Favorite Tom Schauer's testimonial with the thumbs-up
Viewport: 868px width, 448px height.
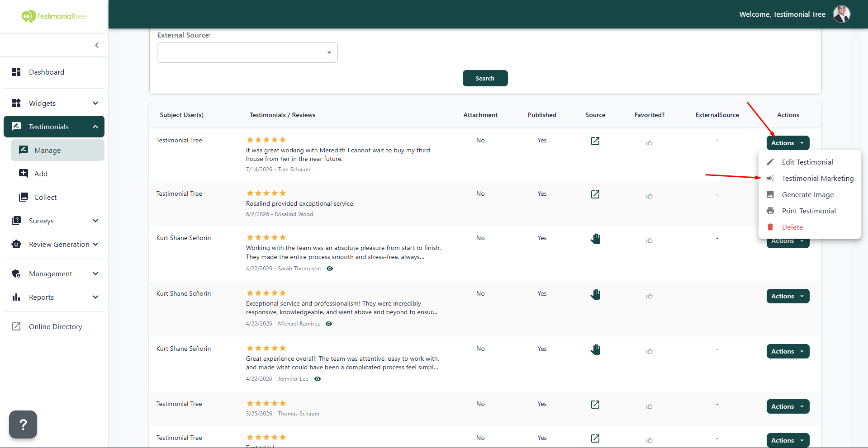pos(650,142)
